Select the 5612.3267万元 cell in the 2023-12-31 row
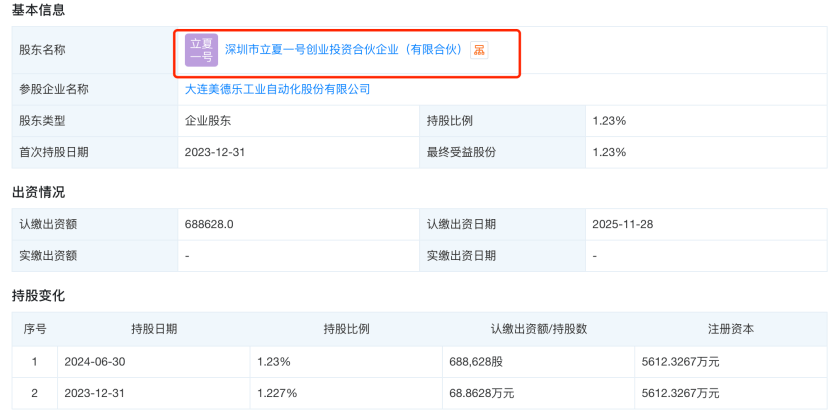This screenshot has width=840, height=414. (731, 394)
